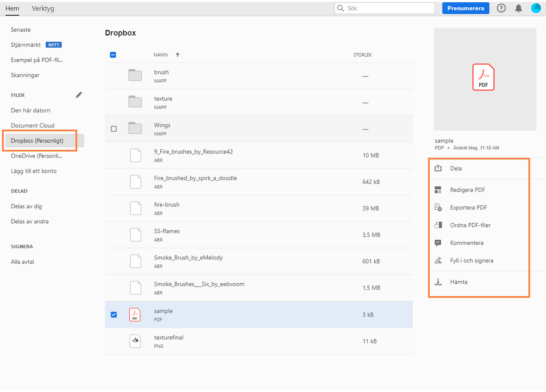Screen dimensions: 546x392
Task: Uncheck the sample PDF checkbox
Action: [x=114, y=315]
